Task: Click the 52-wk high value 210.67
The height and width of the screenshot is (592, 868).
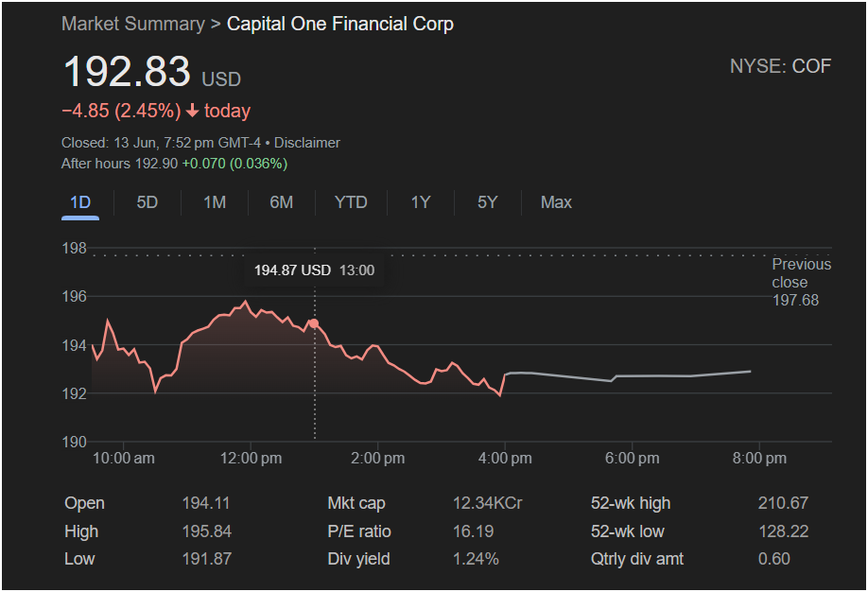Action: (783, 503)
